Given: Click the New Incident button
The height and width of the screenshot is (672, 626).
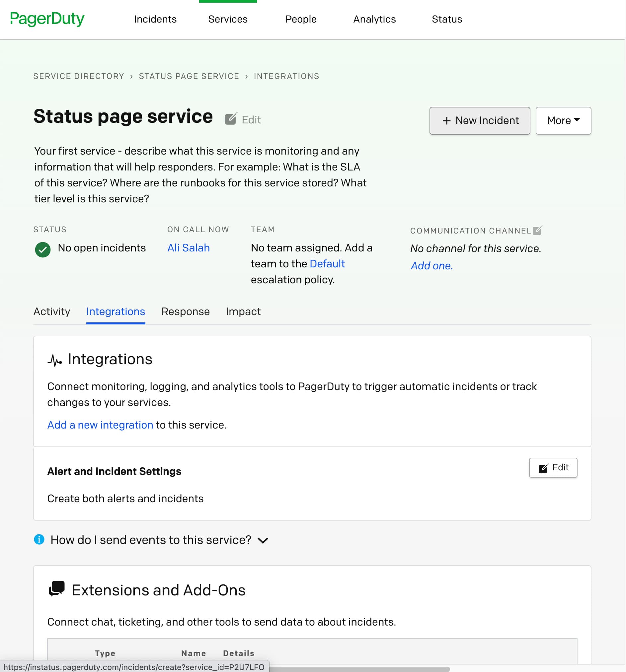Looking at the screenshot, I should pyautogui.click(x=480, y=121).
